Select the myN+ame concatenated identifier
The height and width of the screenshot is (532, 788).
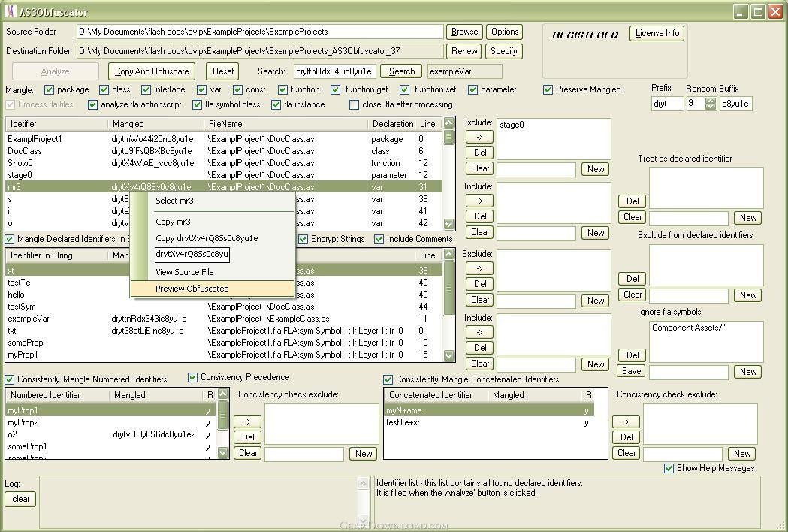click(x=489, y=410)
